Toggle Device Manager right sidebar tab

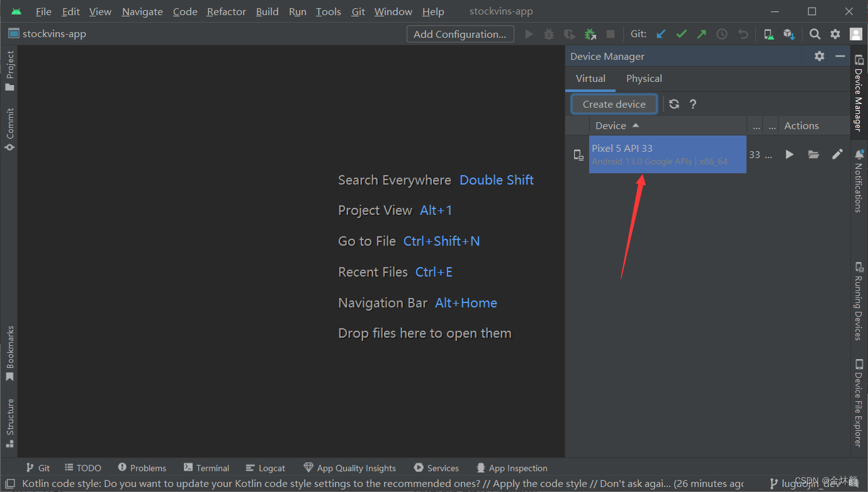coord(859,93)
